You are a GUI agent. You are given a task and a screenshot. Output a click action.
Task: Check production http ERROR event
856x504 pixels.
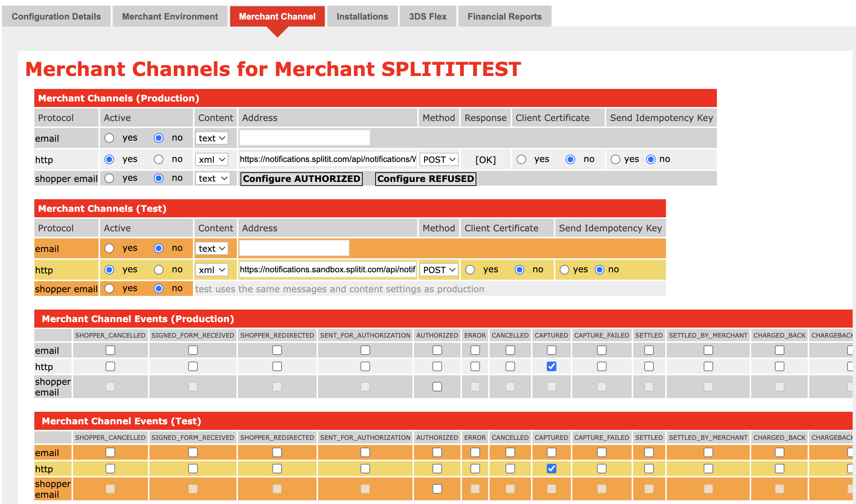[x=475, y=366]
